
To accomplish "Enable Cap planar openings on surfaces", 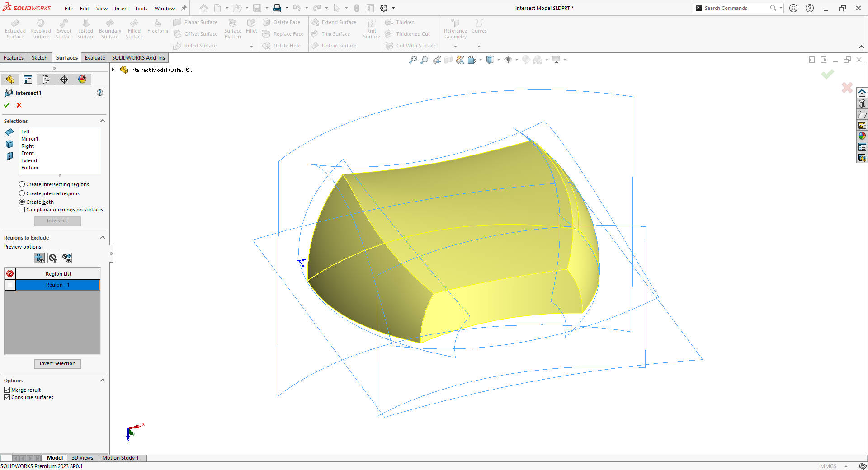I will (22, 209).
